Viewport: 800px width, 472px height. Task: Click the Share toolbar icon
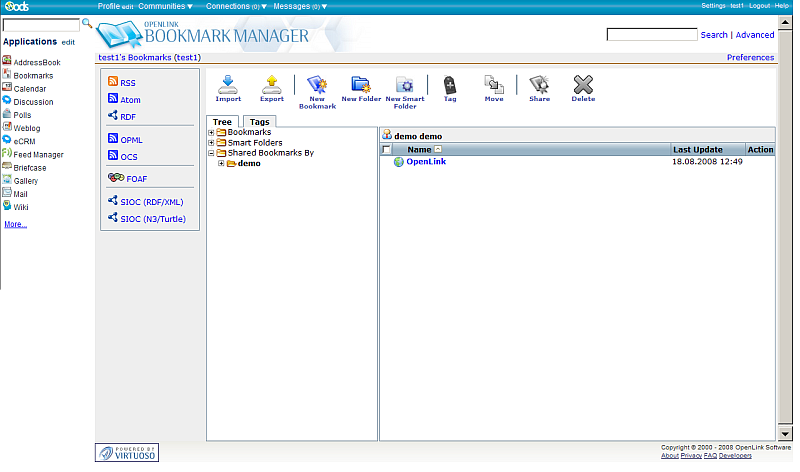tap(539, 85)
